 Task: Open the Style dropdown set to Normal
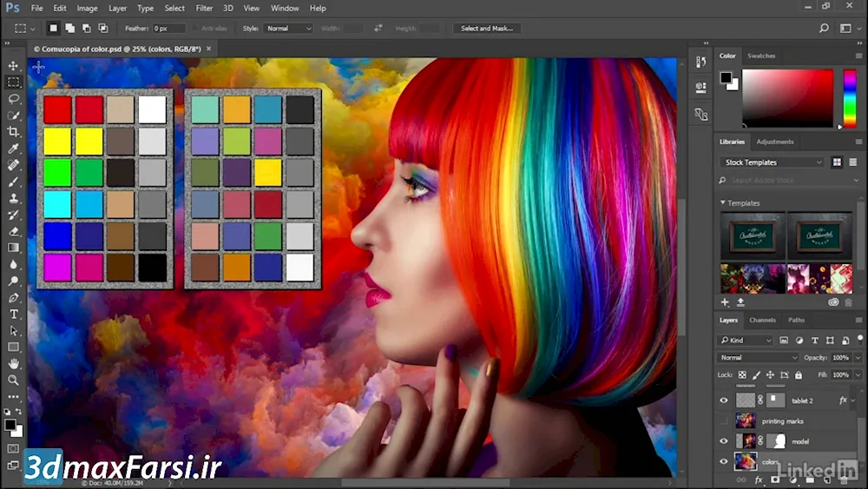pos(288,29)
